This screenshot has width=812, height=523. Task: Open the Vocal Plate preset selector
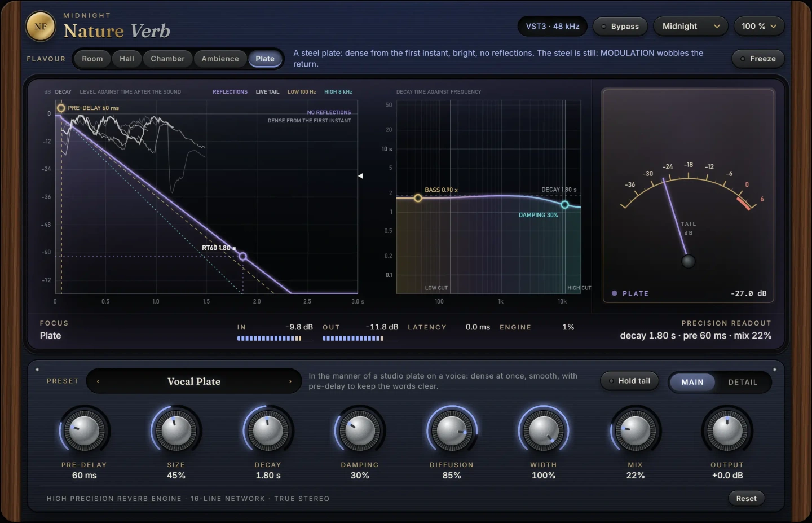(194, 381)
